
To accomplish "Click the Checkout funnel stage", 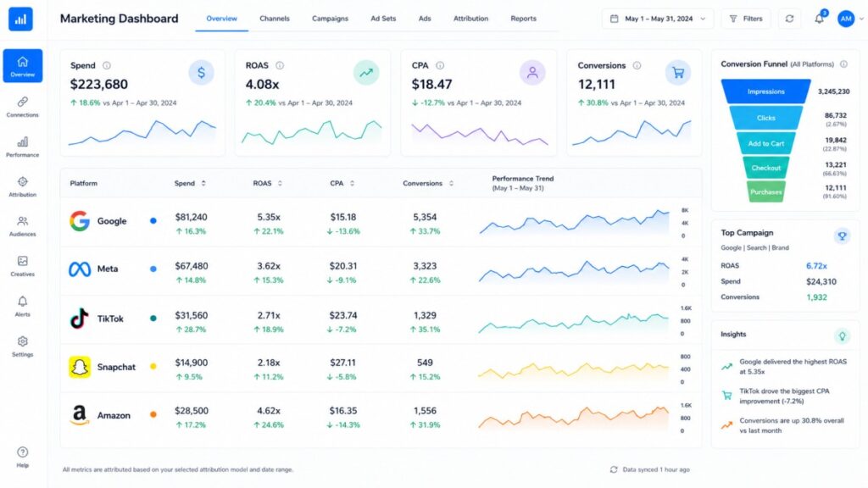I will point(765,168).
